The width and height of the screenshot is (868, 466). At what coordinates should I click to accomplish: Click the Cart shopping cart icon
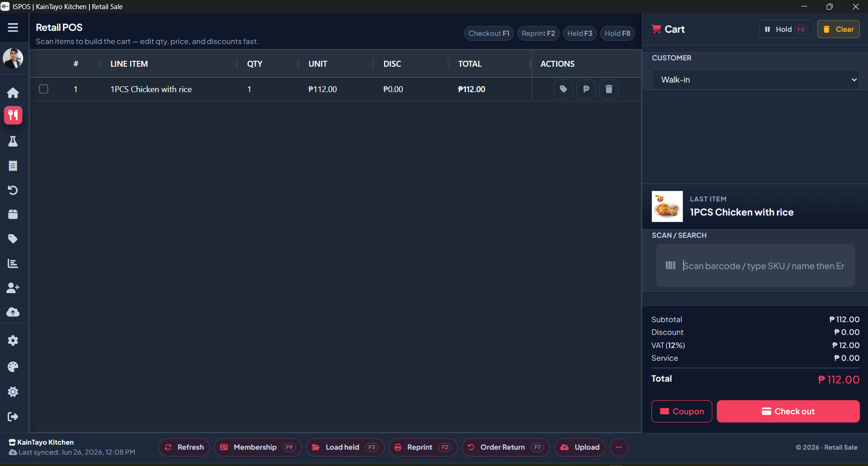tap(656, 29)
